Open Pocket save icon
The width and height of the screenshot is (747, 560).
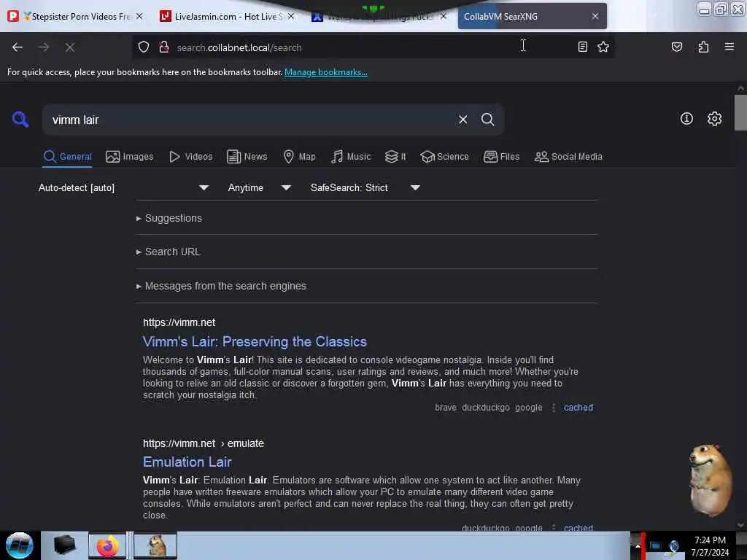(x=676, y=47)
